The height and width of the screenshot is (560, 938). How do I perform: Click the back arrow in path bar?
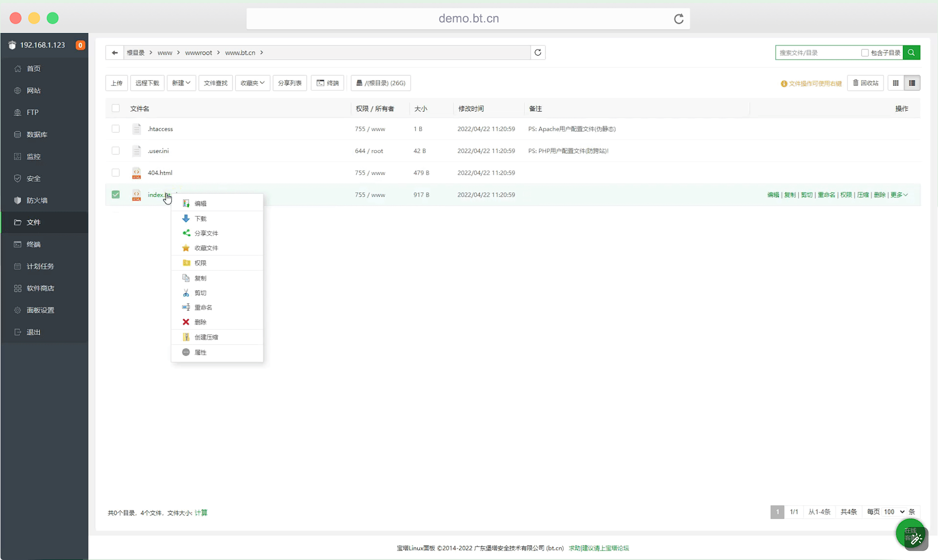[115, 52]
